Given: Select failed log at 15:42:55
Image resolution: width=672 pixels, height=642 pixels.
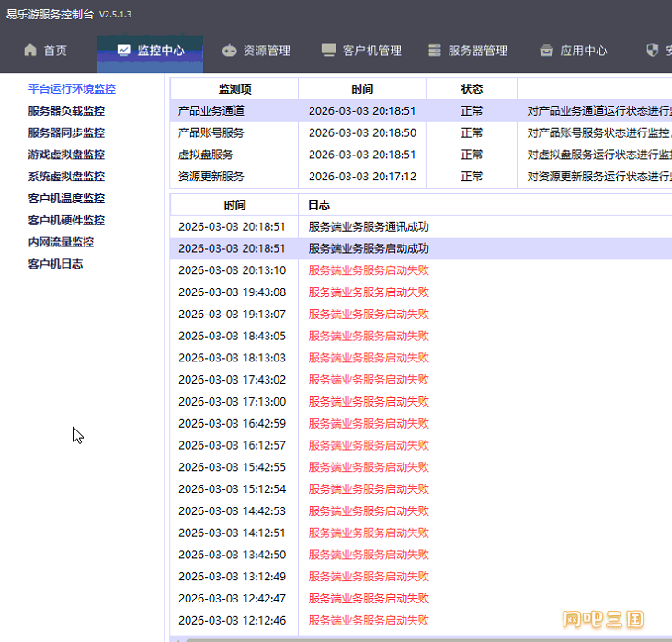Looking at the screenshot, I should pos(421,467).
